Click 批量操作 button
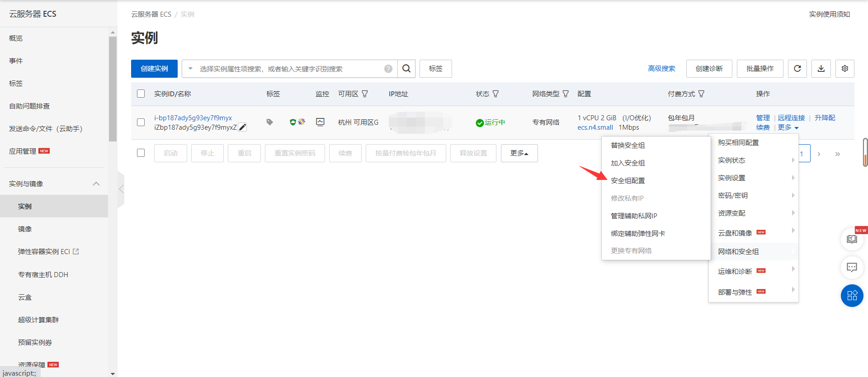 [x=760, y=68]
